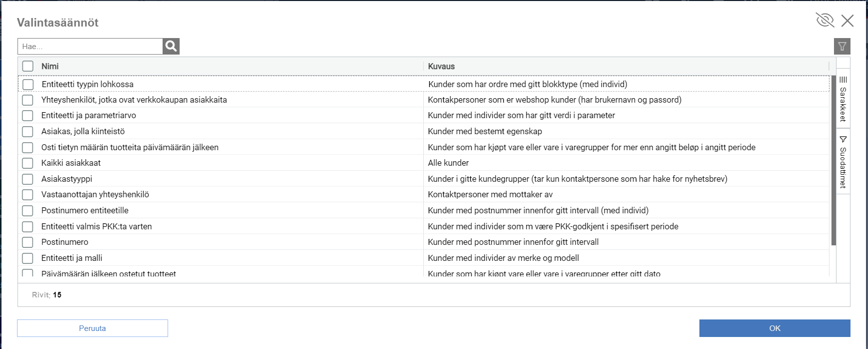Check the Postinumero row checkbox

click(x=28, y=242)
